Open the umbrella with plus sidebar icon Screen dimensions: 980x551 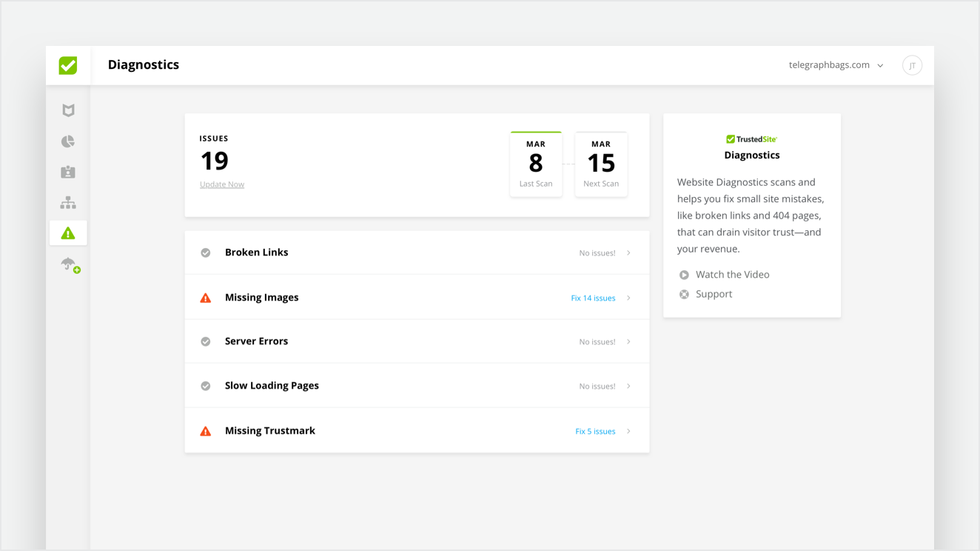[70, 264]
